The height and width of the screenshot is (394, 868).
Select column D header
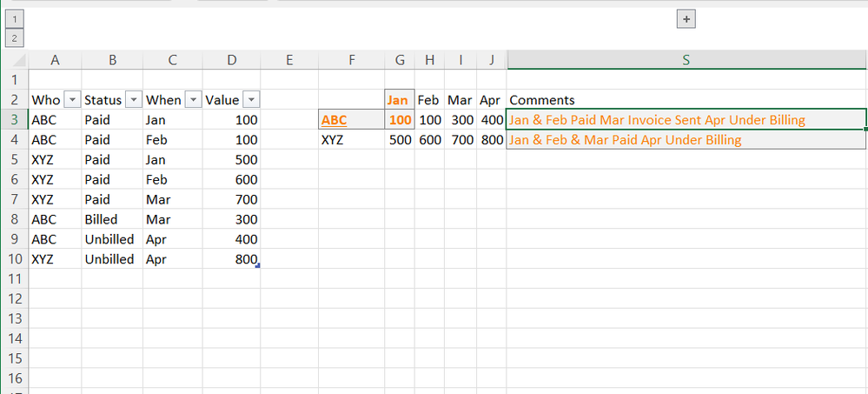point(231,60)
